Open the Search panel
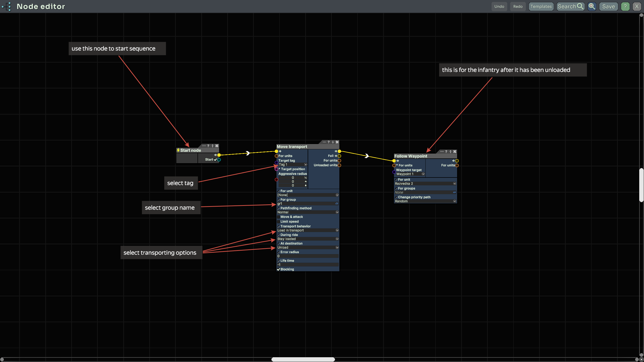This screenshot has height=362, width=644. (570, 7)
